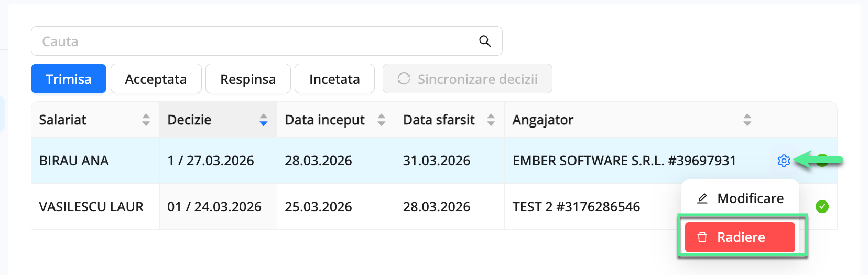Image resolution: width=868 pixels, height=275 pixels.
Task: Switch to the Trimisa filter tab
Action: tap(69, 79)
